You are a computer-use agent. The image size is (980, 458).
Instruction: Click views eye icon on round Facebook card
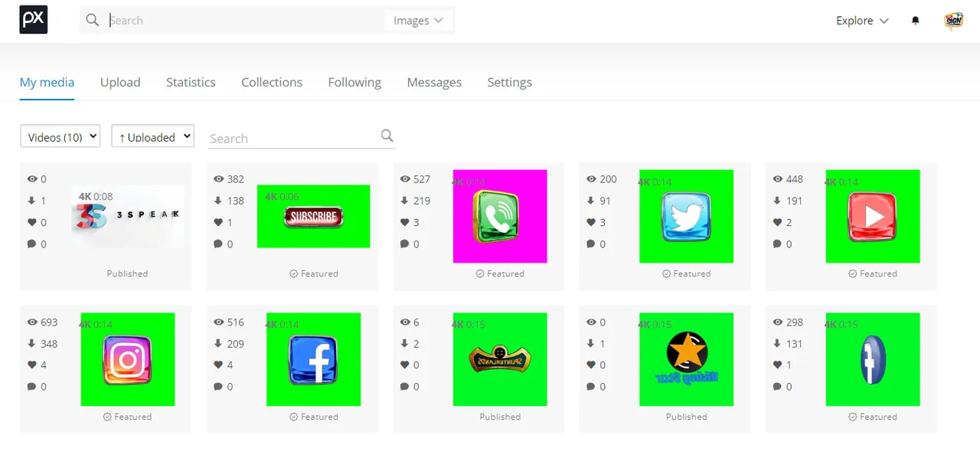point(777,322)
